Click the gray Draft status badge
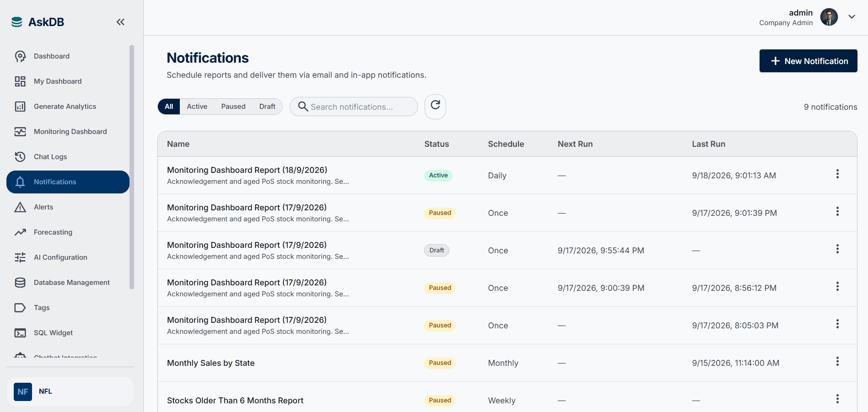868x412 pixels. click(x=437, y=251)
